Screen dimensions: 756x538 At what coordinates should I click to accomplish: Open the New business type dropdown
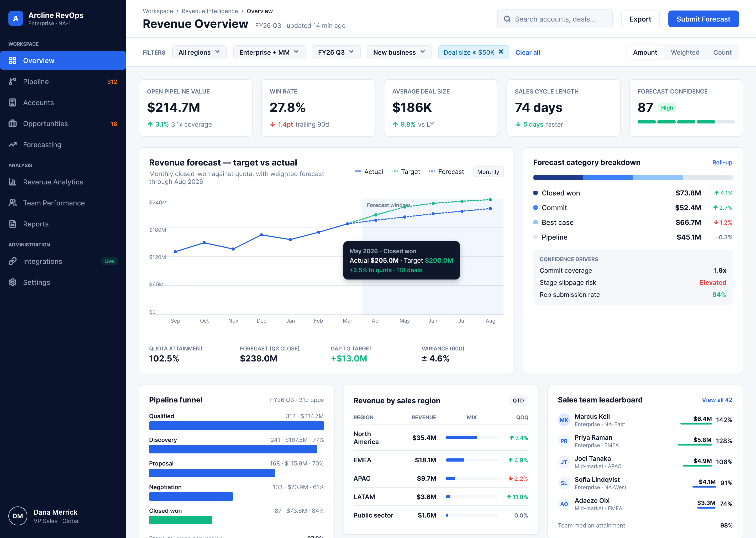click(399, 52)
